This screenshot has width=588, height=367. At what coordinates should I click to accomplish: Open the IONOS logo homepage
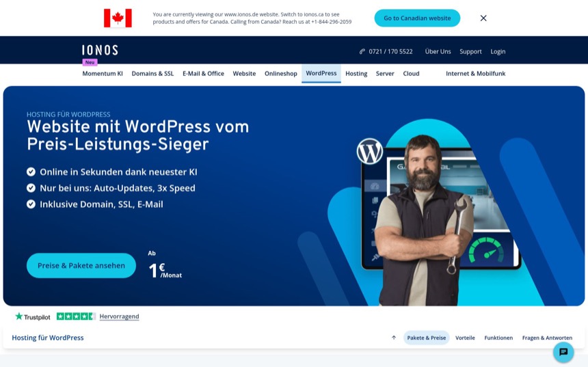click(x=100, y=51)
